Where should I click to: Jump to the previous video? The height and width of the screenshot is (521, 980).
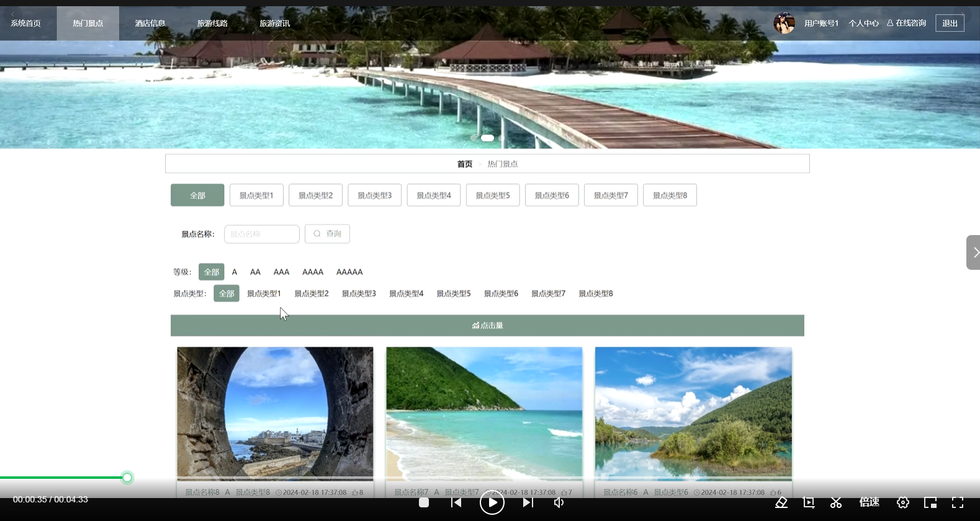click(456, 502)
